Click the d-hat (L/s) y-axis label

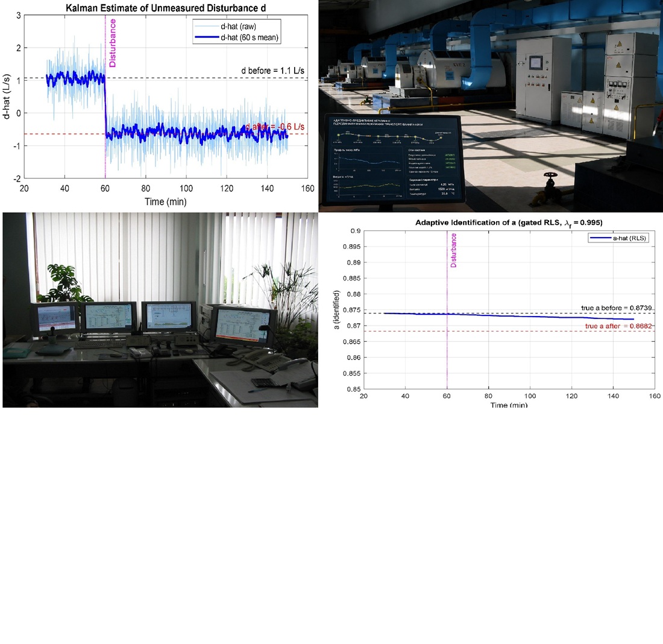pyautogui.click(x=7, y=96)
